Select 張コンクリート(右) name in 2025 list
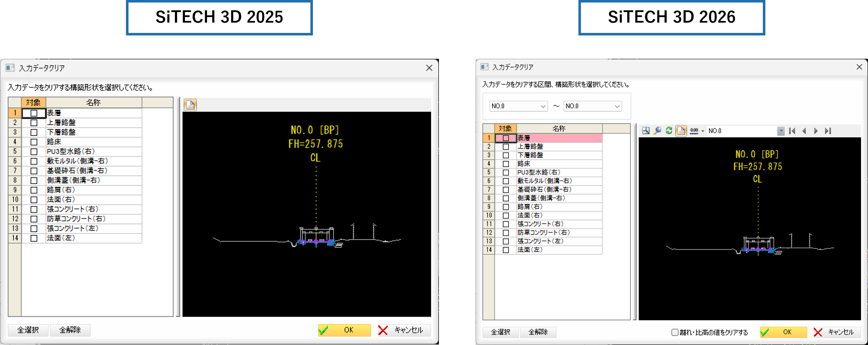Image resolution: width=868 pixels, height=345 pixels. 94,209
